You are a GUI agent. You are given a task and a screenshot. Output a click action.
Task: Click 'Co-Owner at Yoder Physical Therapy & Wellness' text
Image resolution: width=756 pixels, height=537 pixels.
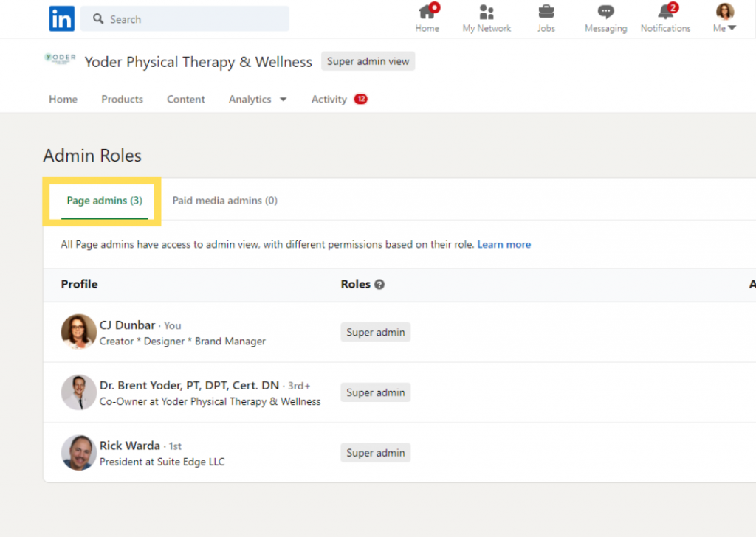(210, 401)
